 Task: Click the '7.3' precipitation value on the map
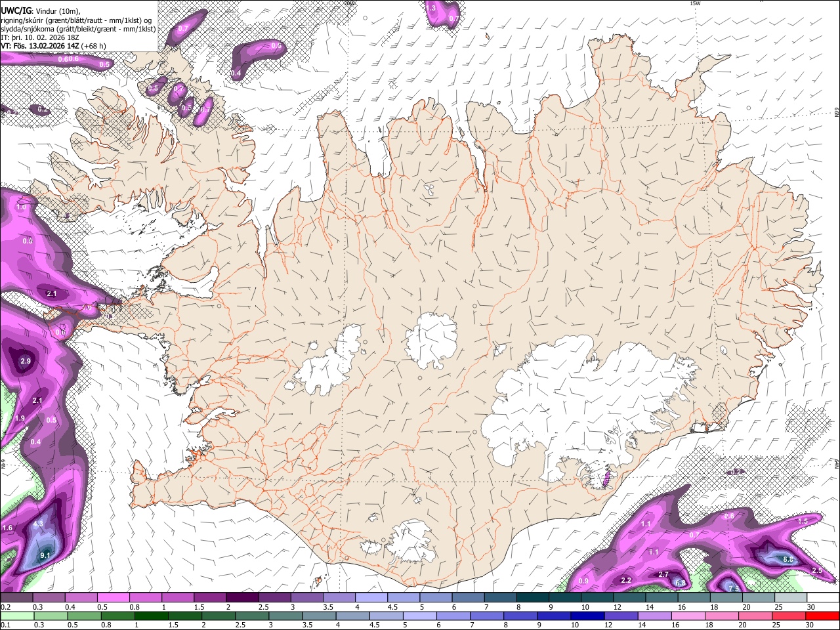click(x=733, y=589)
